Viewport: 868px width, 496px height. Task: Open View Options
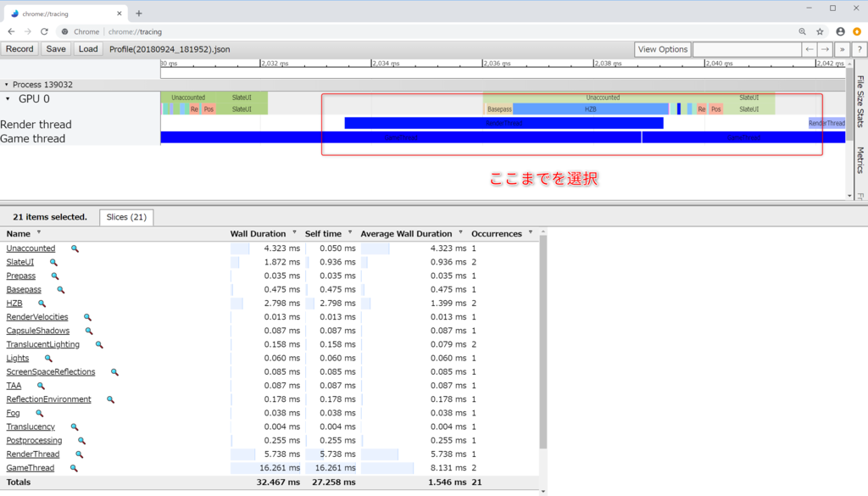click(663, 49)
